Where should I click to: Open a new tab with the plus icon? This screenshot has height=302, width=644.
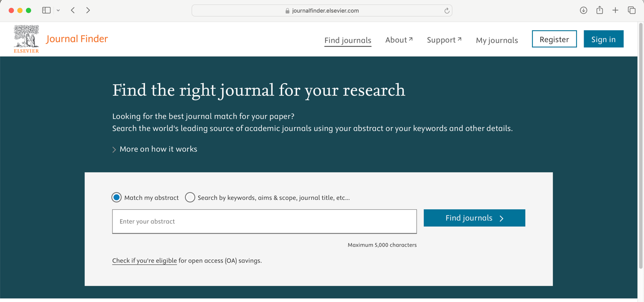(615, 10)
